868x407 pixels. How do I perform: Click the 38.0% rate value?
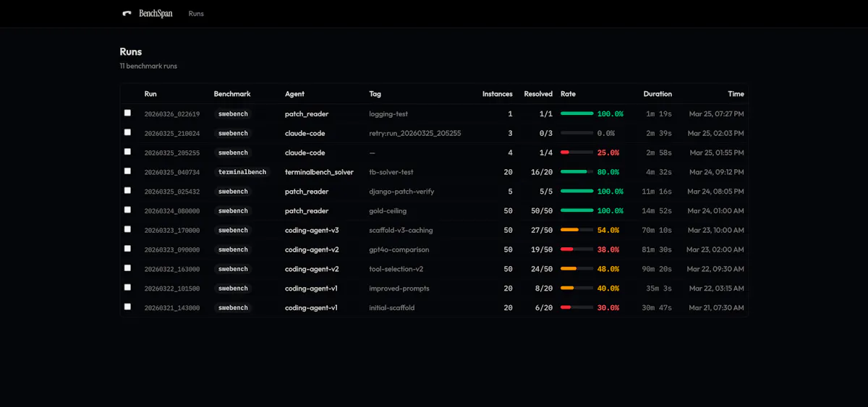click(608, 249)
